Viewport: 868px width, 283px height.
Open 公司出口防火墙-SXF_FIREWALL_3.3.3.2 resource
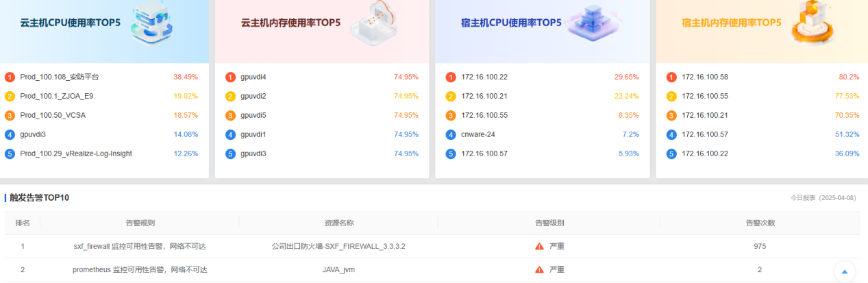click(x=338, y=246)
